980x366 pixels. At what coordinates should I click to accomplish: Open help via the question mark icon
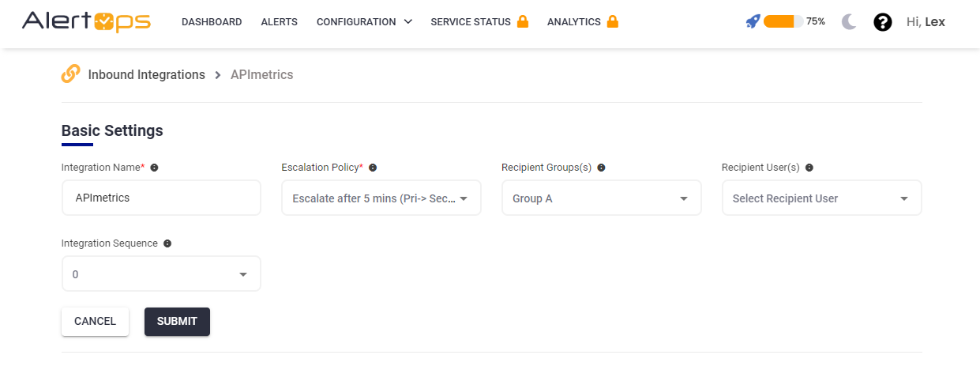(883, 22)
